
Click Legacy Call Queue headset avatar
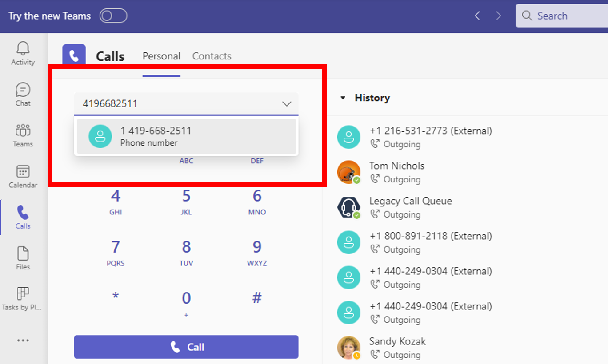pos(348,207)
